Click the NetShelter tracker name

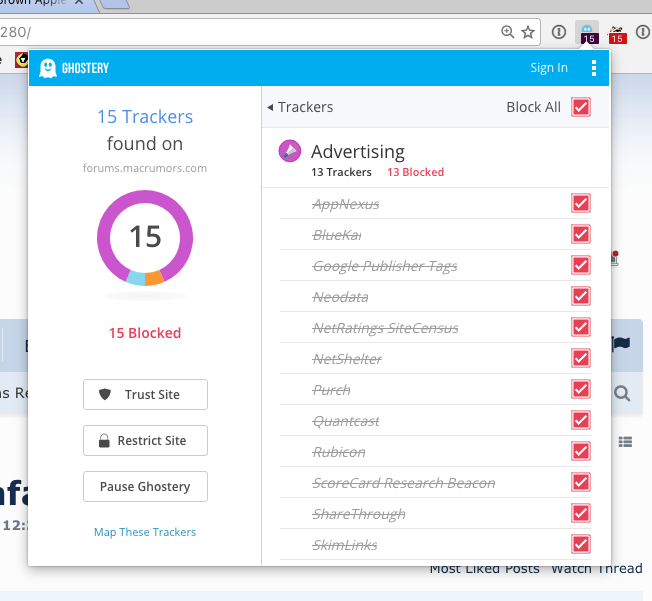347,359
